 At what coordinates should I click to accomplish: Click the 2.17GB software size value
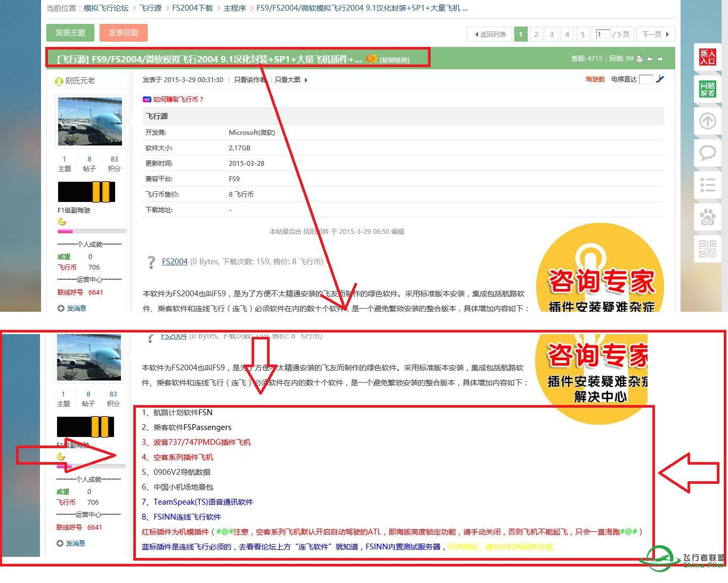239,148
